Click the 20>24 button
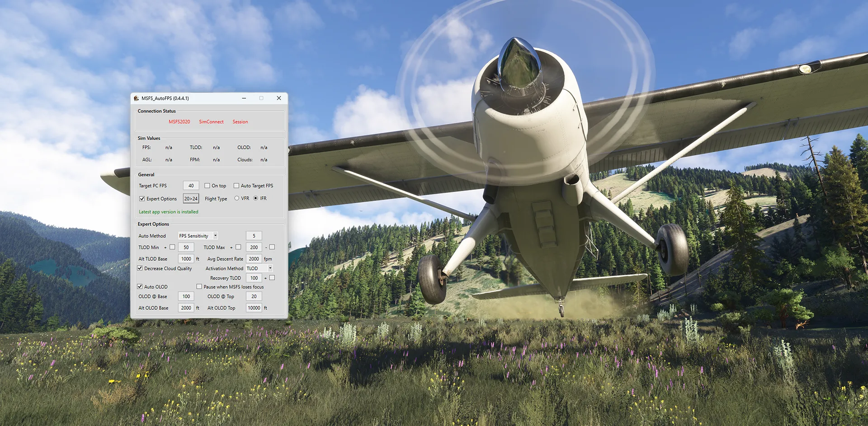The image size is (868, 426). coord(191,198)
